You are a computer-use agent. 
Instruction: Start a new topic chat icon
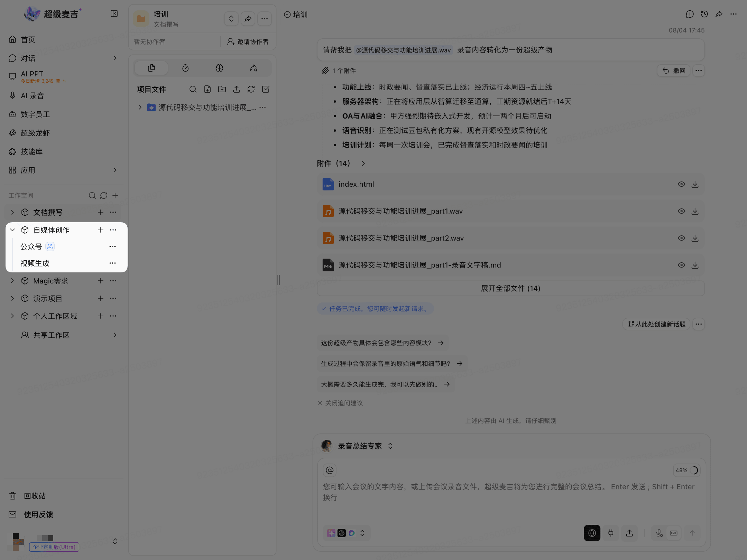(x=690, y=14)
